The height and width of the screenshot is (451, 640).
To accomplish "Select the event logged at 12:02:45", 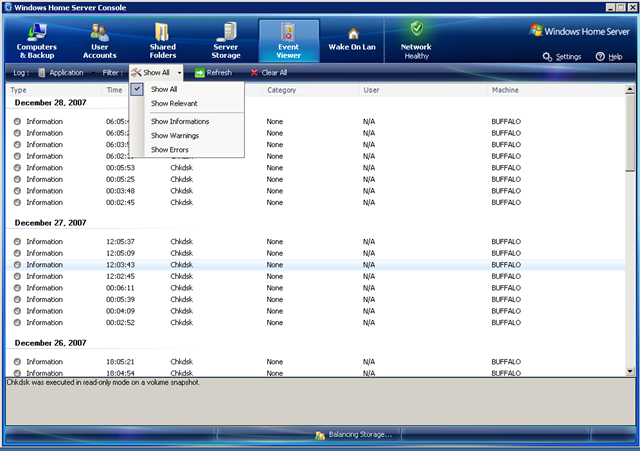I will 315,276.
